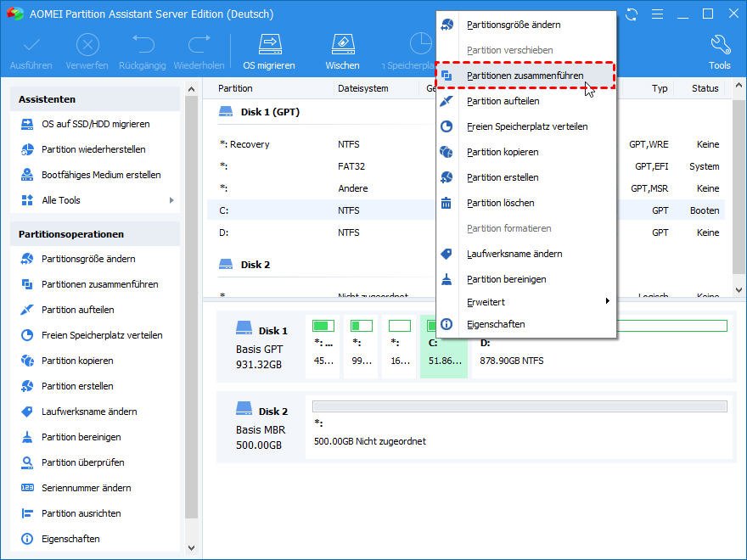Click Partition überprüfen in sidebar

(x=83, y=462)
